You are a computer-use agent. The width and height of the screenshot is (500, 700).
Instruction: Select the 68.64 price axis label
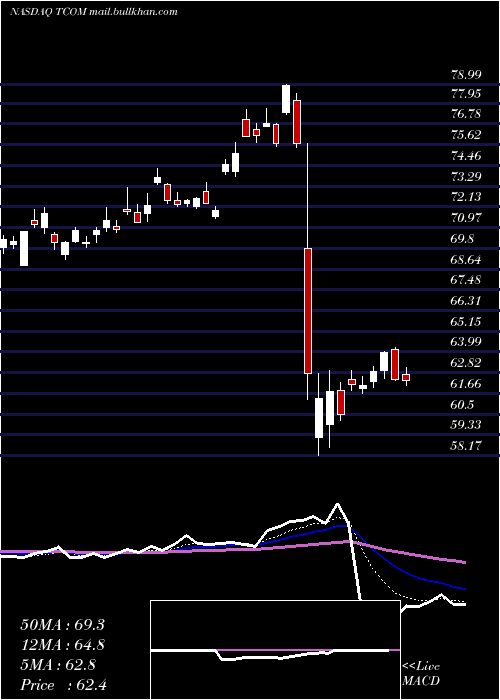pos(467,259)
